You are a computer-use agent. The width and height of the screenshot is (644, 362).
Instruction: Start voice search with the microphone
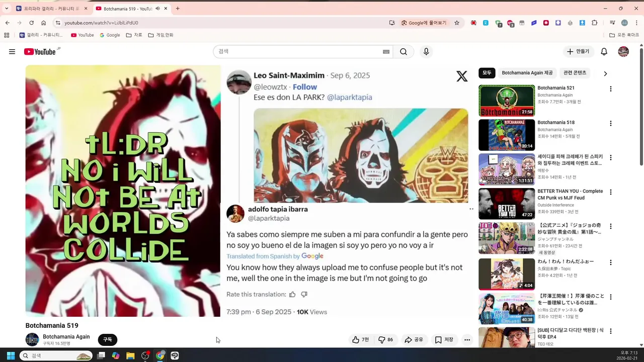tap(426, 52)
